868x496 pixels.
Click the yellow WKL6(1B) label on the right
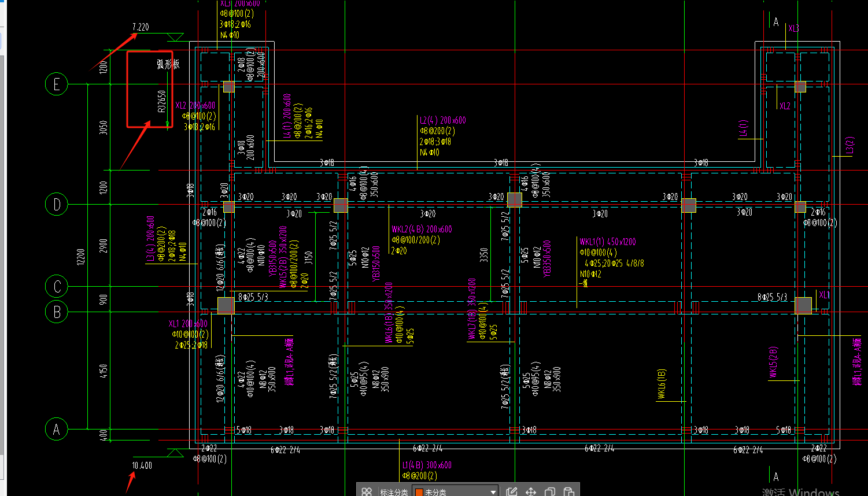[662, 384]
